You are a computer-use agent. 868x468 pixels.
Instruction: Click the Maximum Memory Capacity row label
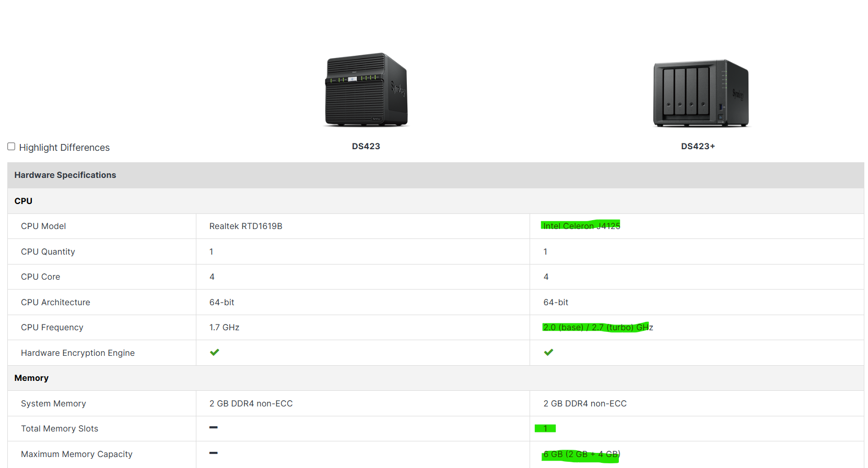click(x=77, y=454)
